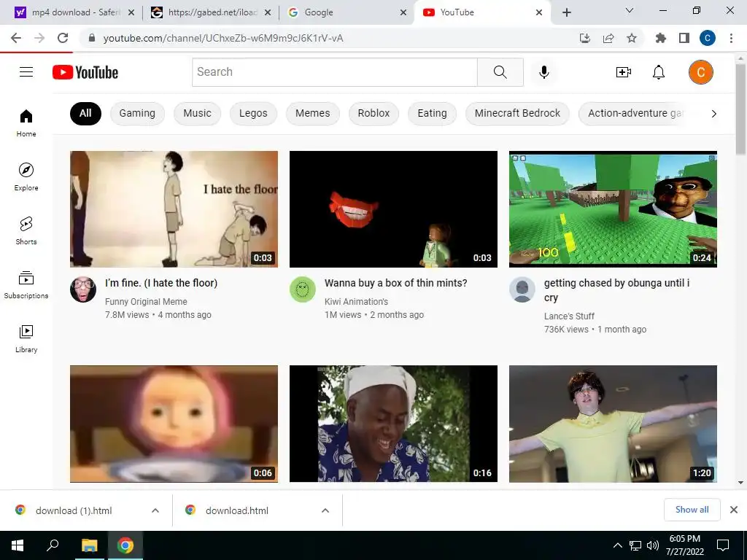
Task: Switch to Google tab
Action: tap(347, 12)
